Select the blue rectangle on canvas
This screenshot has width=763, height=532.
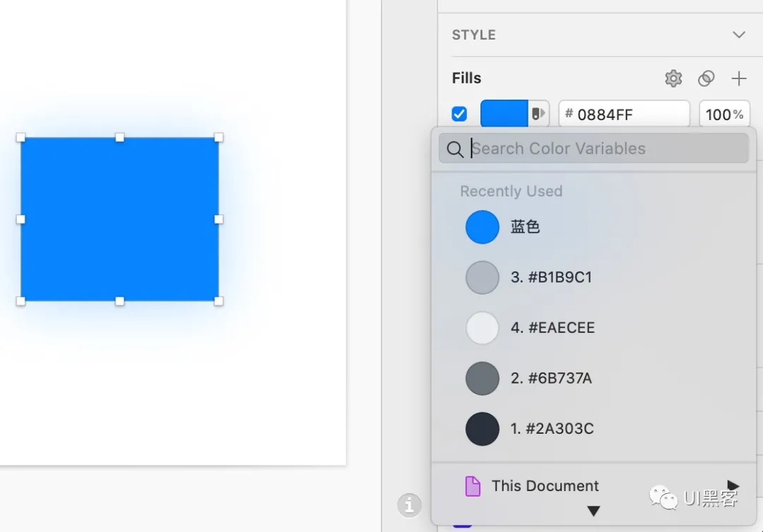click(119, 220)
